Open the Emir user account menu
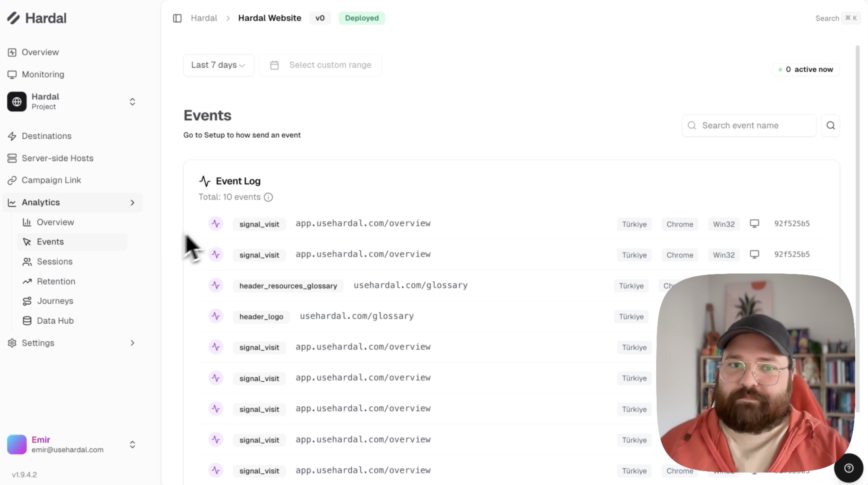This screenshot has height=485, width=868. [132, 445]
